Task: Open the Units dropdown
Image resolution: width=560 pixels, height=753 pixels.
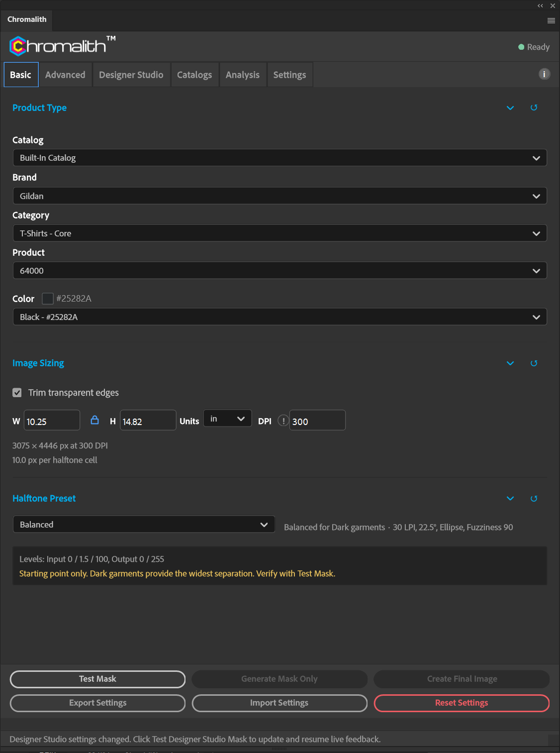Action: pyautogui.click(x=227, y=419)
